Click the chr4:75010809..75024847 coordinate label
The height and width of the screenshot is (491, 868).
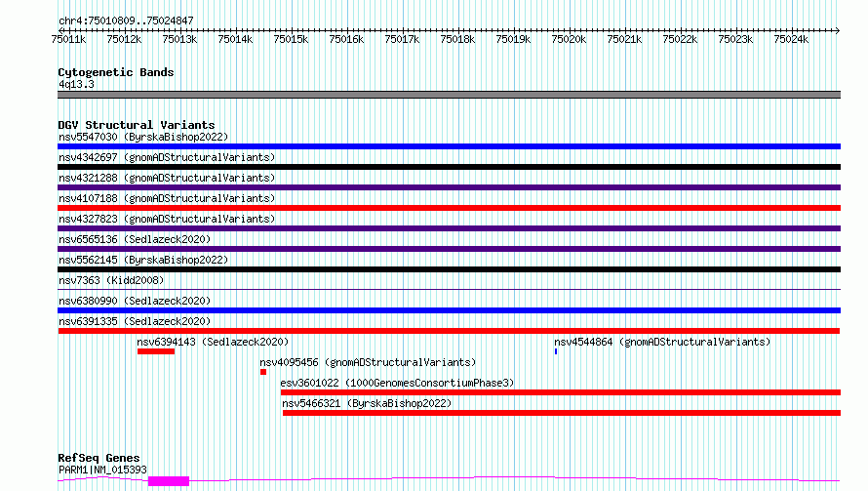tap(126, 21)
